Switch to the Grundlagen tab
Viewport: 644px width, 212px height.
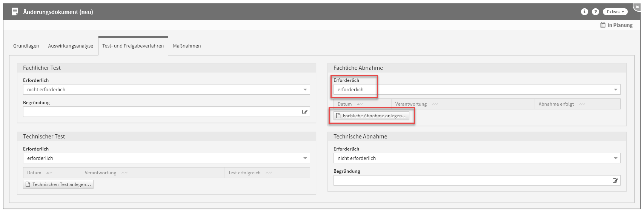(x=26, y=46)
